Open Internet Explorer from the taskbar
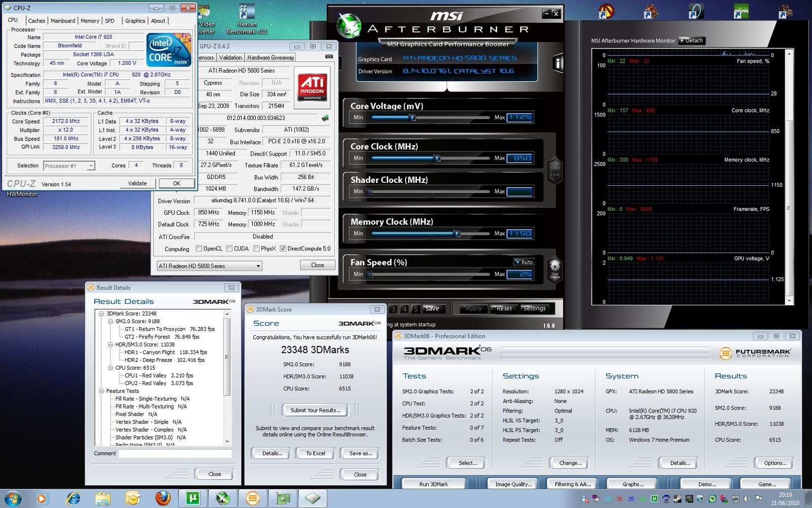This screenshot has height=508, width=812. (x=73, y=499)
